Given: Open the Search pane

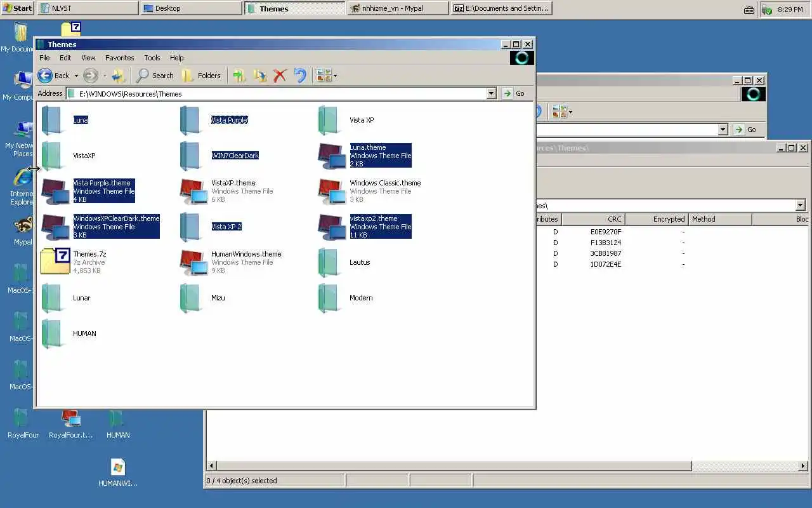Looking at the screenshot, I should point(155,76).
